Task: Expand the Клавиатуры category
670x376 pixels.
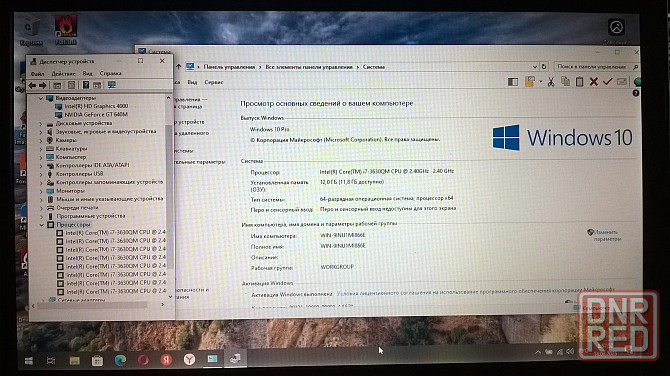Action: point(41,149)
